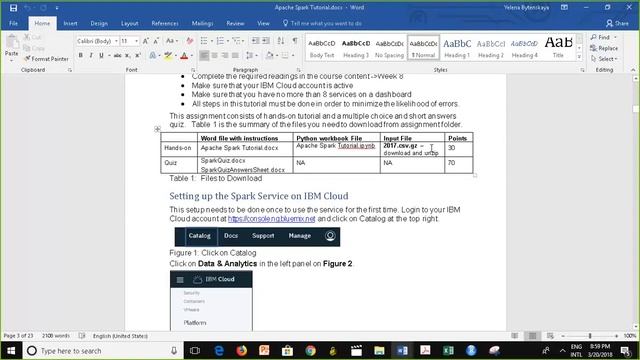Apply the Heading 1 style
Viewport: 640px width, 360px height.
(x=457, y=47)
